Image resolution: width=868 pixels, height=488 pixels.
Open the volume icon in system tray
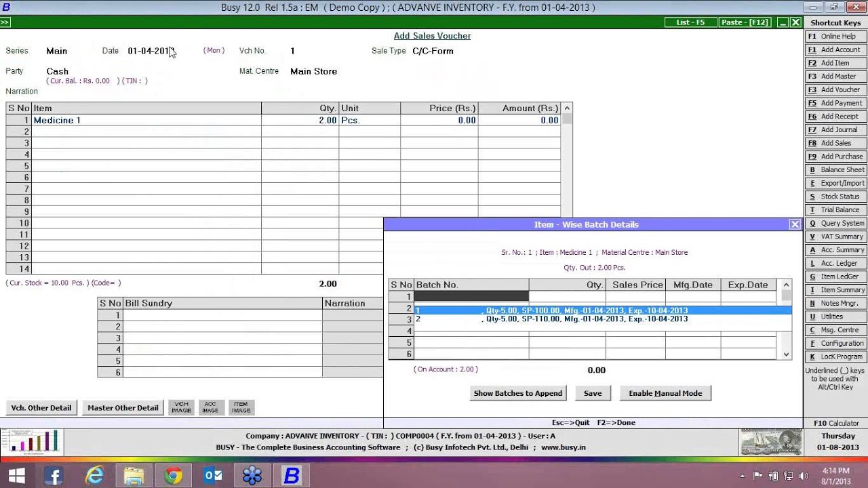pos(805,476)
